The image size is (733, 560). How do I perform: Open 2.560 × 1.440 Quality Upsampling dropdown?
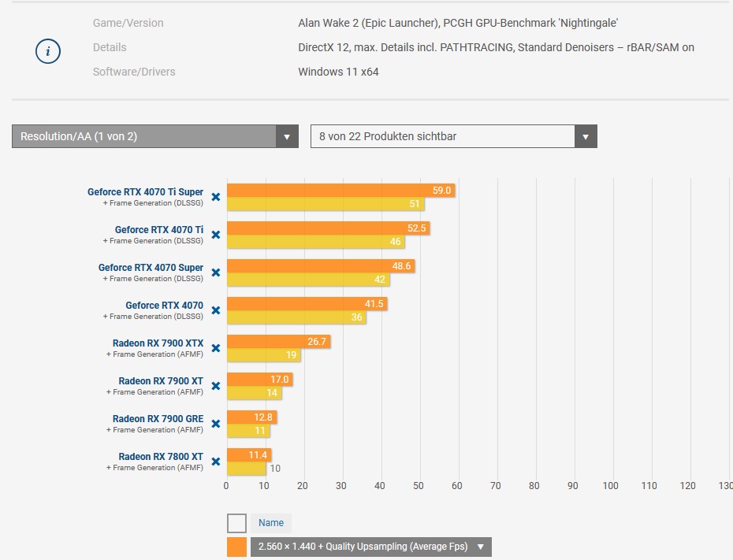coord(371,547)
